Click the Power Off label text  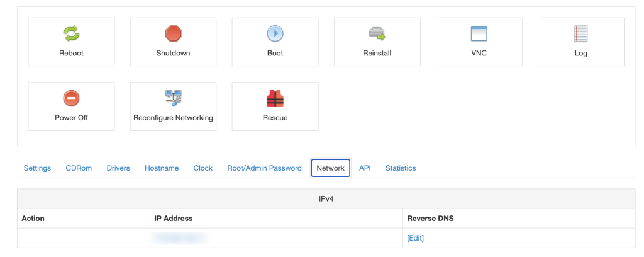[x=72, y=118]
